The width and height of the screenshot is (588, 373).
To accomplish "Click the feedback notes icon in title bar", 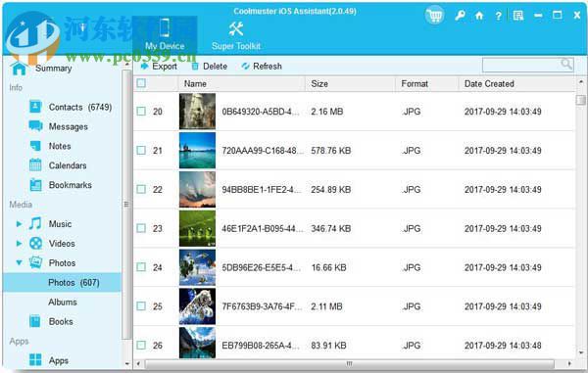I will [518, 16].
